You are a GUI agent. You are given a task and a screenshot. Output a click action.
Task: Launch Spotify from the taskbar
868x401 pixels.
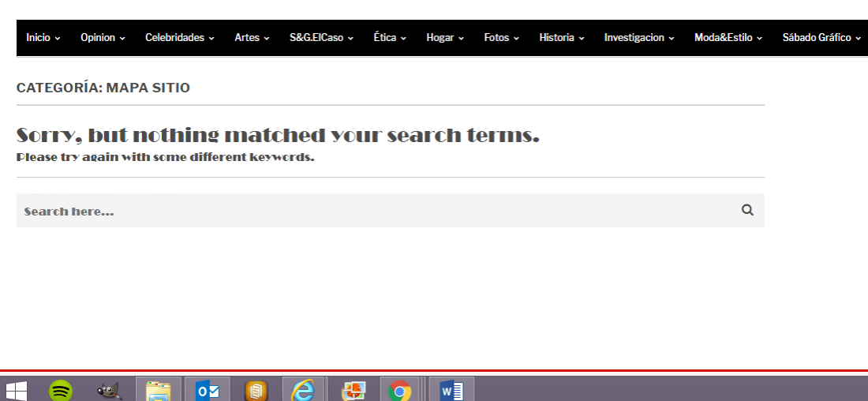point(60,391)
